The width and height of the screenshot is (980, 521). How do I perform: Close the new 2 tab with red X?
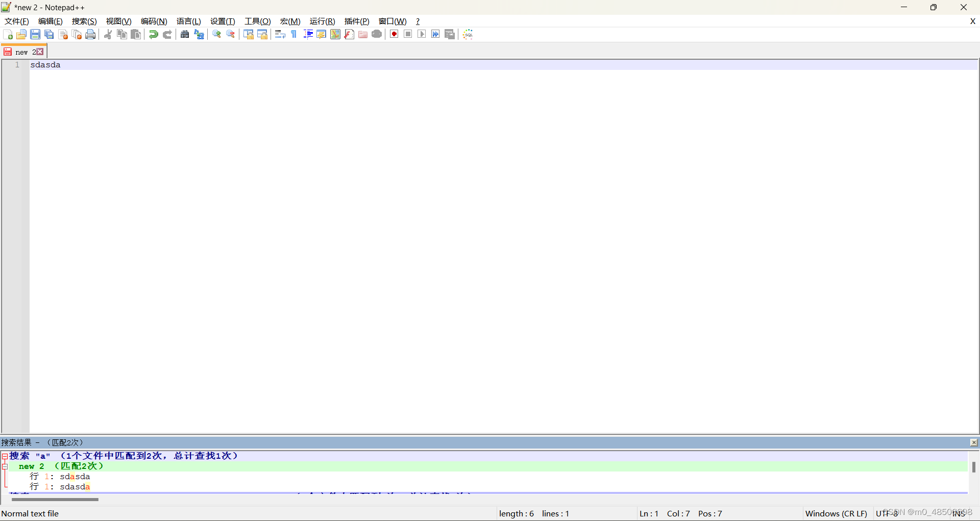pos(40,52)
